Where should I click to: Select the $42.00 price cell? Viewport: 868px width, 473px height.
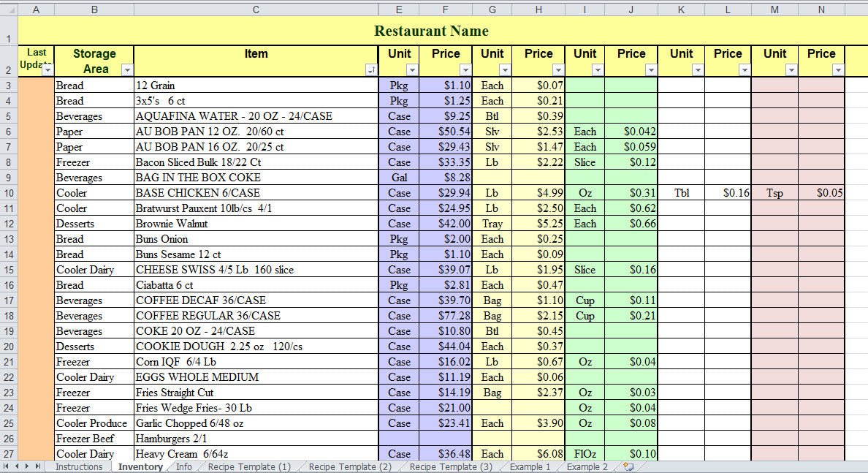446,224
